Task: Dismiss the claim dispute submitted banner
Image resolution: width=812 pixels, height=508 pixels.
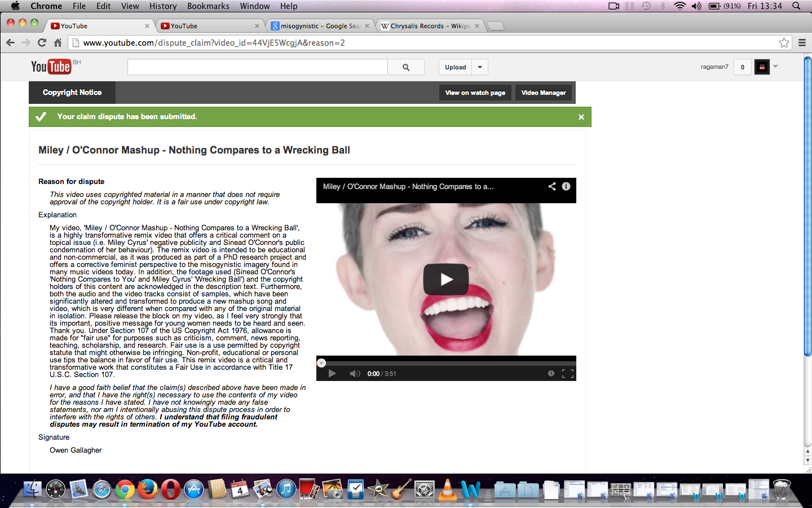Action: click(x=581, y=117)
